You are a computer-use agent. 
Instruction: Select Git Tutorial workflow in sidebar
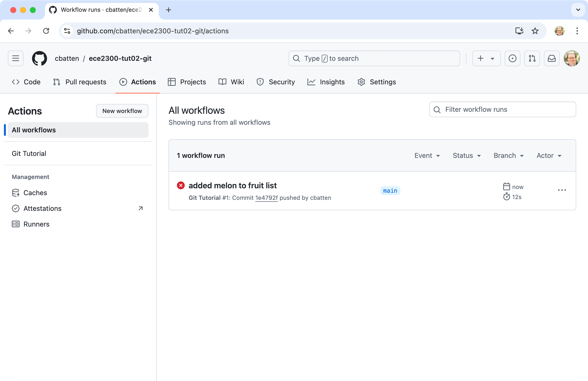[x=29, y=153]
